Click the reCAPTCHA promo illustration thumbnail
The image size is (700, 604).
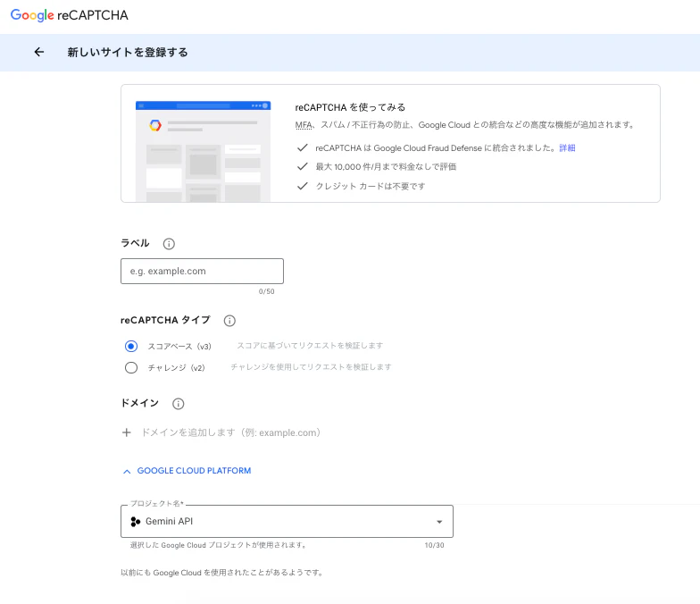click(204, 151)
